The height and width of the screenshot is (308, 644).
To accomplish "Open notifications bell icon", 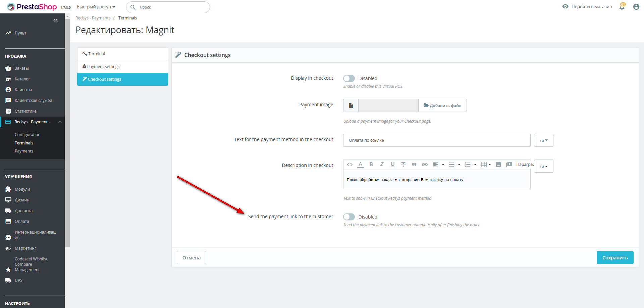I will [x=622, y=7].
